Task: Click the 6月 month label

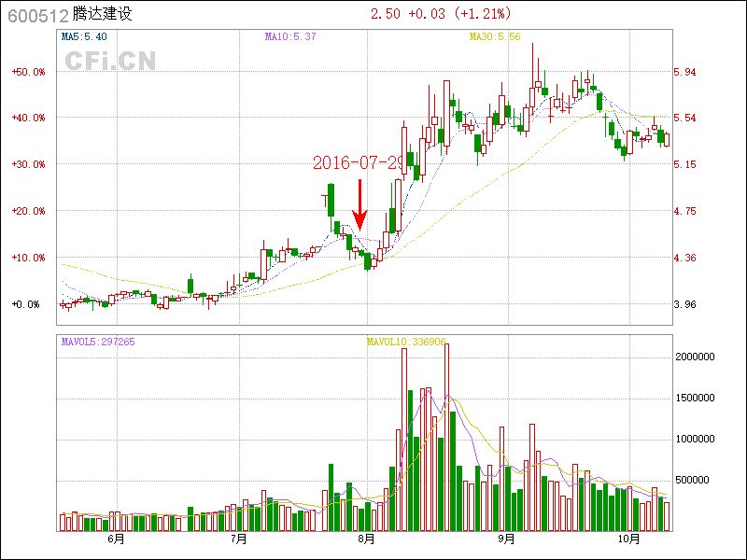Action: tap(116, 539)
